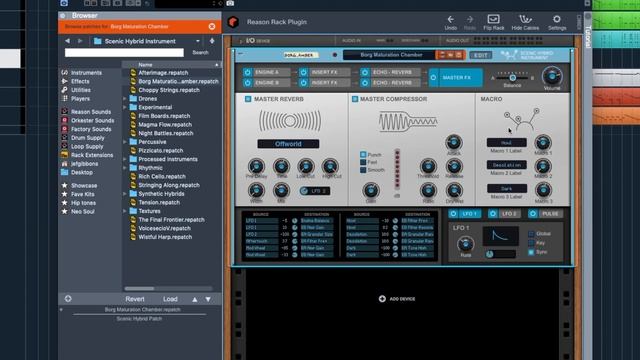The height and width of the screenshot is (360, 640).
Task: Expand the Synthetic Hybrids folder
Action: [124, 194]
